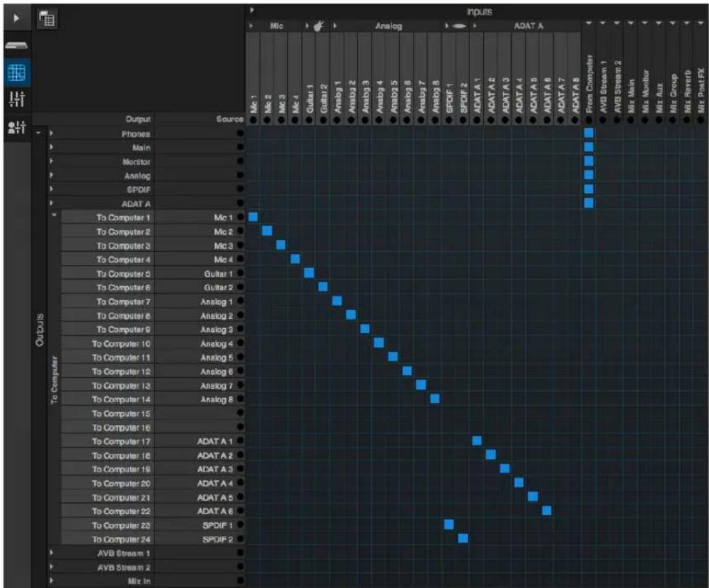709x588 pixels.
Task: Disable SPDIF 1 to To Computer 23 patch
Action: click(x=448, y=524)
